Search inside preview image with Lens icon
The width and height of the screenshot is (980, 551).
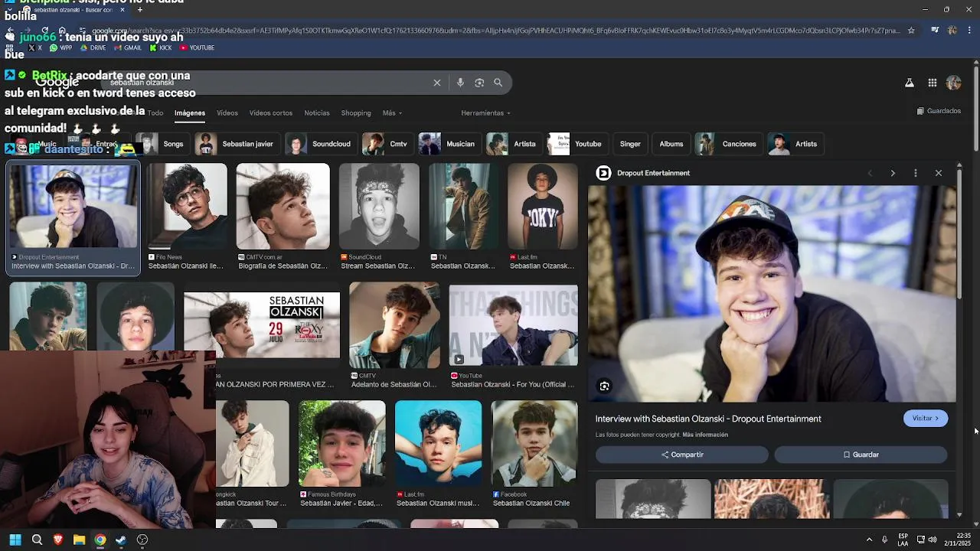[x=605, y=386]
